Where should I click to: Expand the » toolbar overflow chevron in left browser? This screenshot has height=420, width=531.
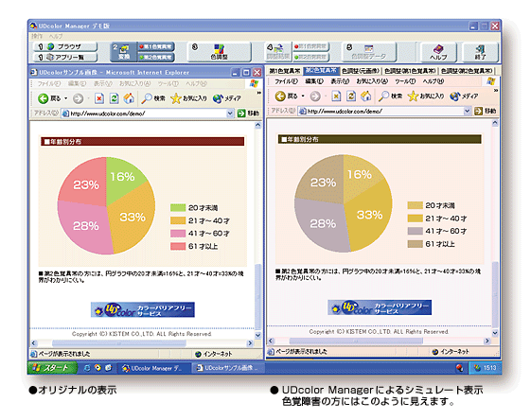[x=259, y=93]
